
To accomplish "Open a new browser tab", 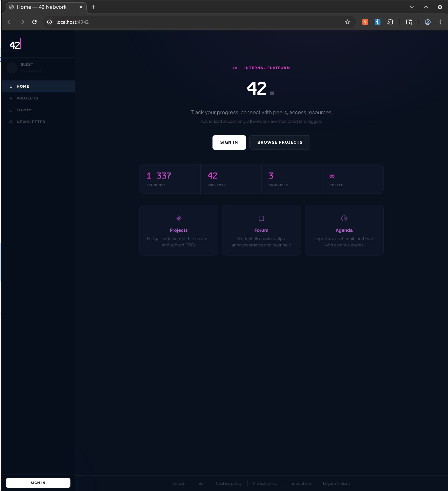I will pos(93,7).
